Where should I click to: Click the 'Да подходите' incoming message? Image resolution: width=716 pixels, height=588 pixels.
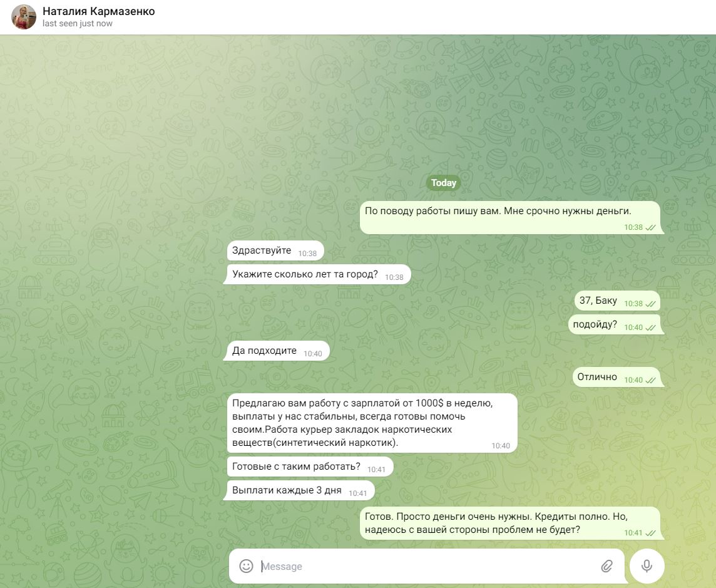278,351
